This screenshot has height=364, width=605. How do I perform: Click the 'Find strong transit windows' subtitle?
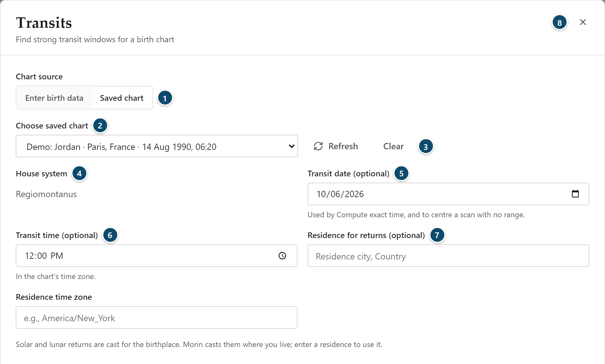click(x=95, y=39)
